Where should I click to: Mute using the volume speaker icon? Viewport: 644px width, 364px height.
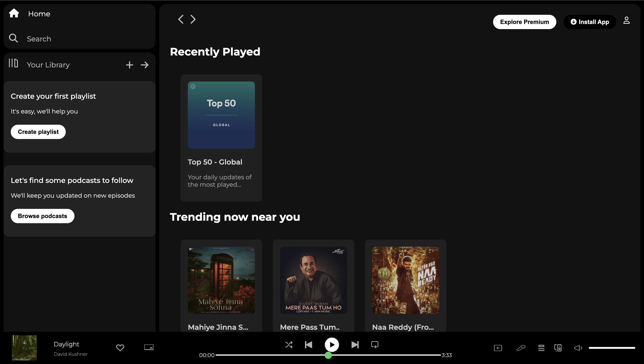(578, 348)
